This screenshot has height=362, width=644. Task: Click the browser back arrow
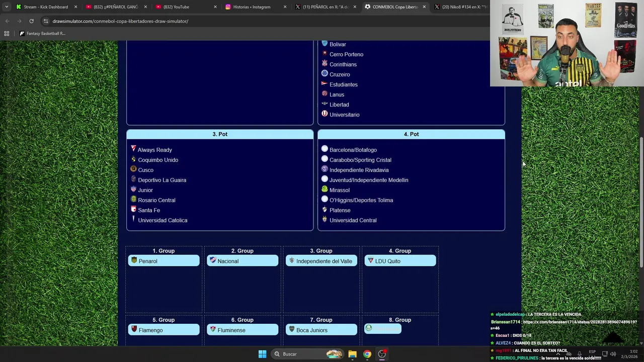point(7,21)
